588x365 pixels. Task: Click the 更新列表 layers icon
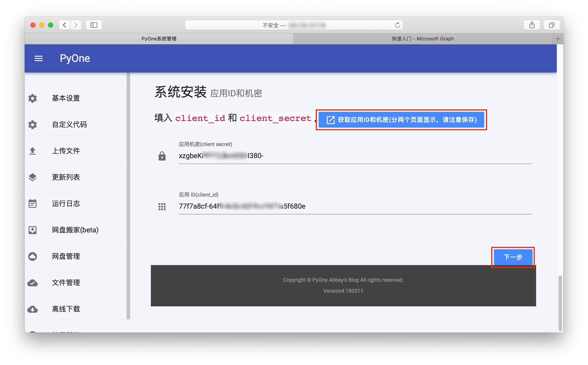coord(33,177)
